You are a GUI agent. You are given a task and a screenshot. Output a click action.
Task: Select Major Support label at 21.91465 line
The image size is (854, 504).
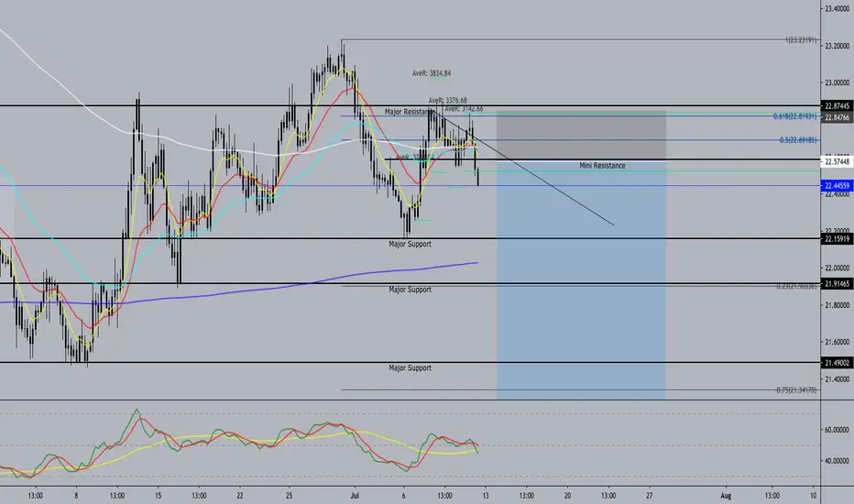(411, 290)
